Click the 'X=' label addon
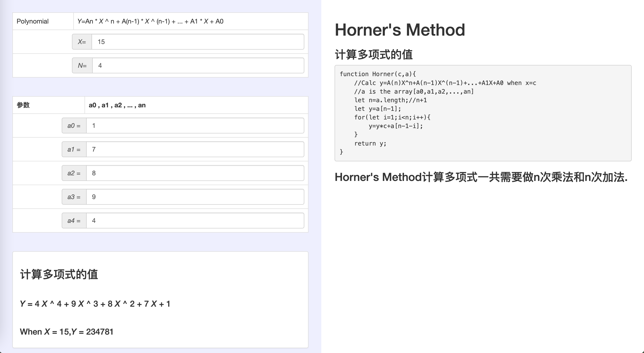Viewport: 644px width, 353px height. point(82,42)
